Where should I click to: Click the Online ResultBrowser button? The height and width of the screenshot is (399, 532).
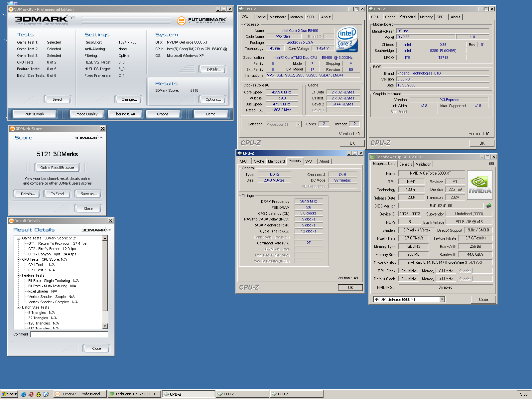(x=57, y=168)
